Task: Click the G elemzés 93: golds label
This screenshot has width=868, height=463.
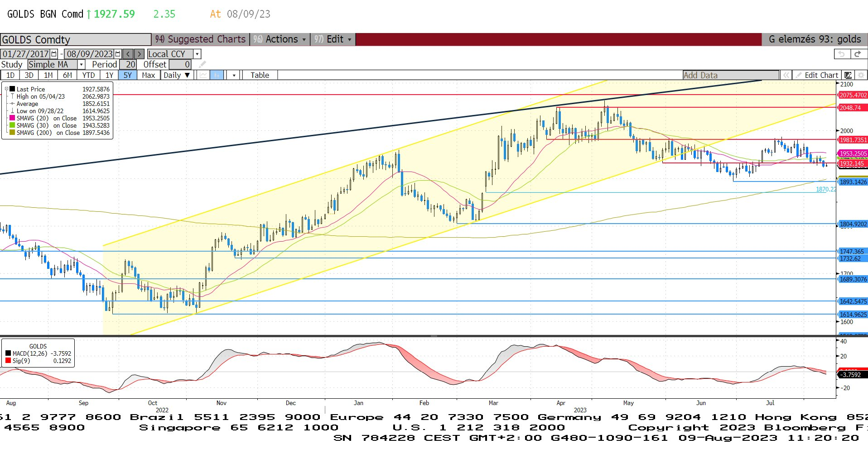Action: 815,39
